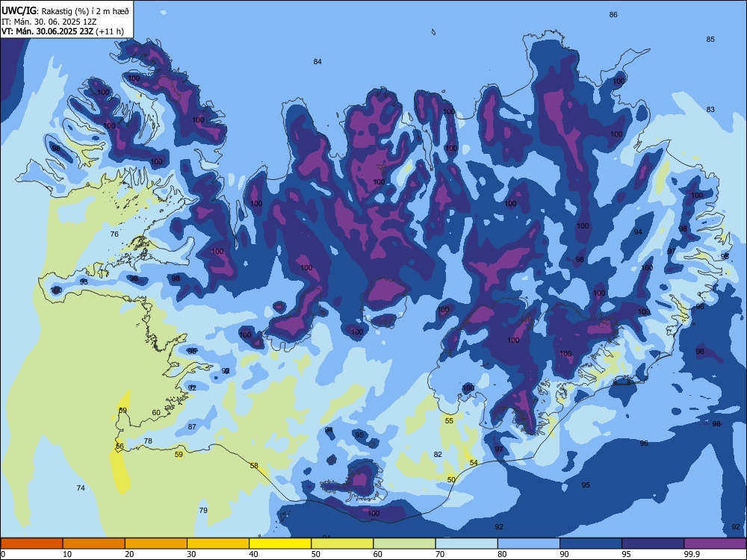Click the map value '55' in the yellow southern patch
The width and height of the screenshot is (747, 560).
coord(449,421)
